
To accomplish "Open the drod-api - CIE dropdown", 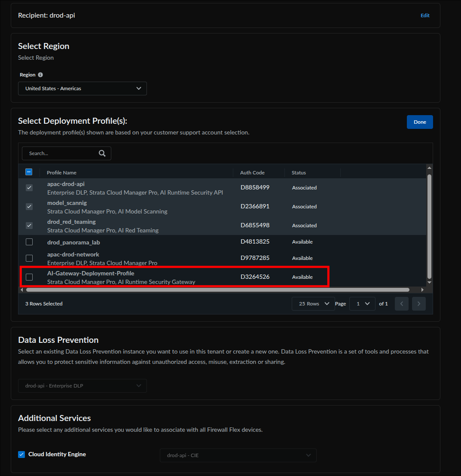I will (x=238, y=455).
